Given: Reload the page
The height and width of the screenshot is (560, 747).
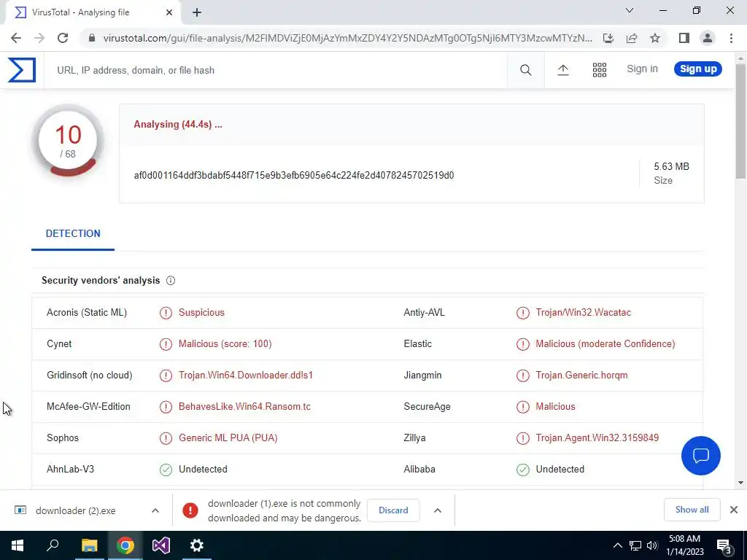Looking at the screenshot, I should coord(63,38).
